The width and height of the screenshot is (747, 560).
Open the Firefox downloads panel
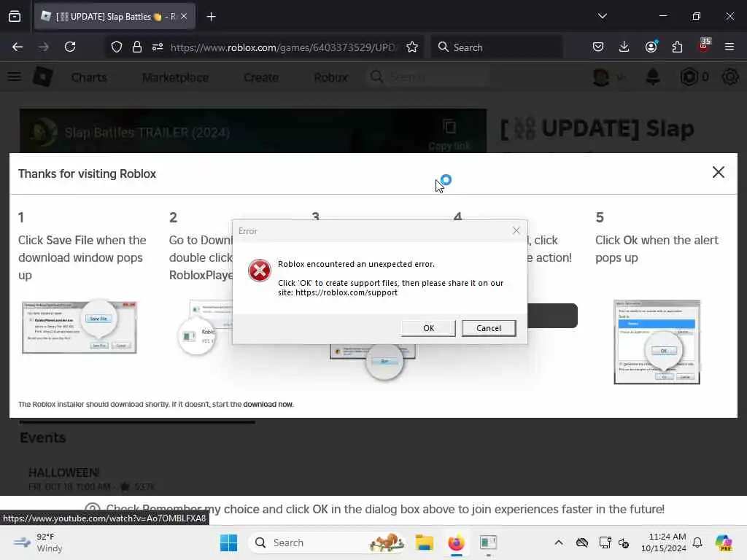tap(624, 47)
